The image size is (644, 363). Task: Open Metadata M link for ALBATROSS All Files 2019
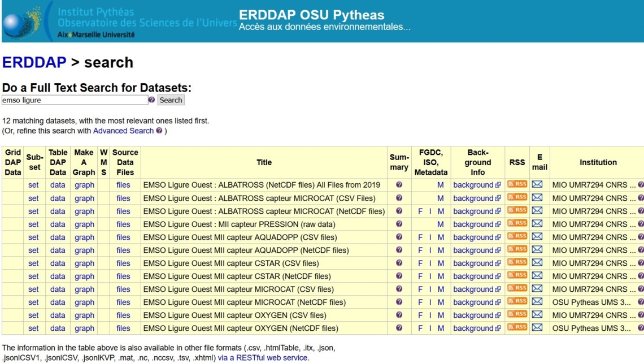click(x=441, y=185)
